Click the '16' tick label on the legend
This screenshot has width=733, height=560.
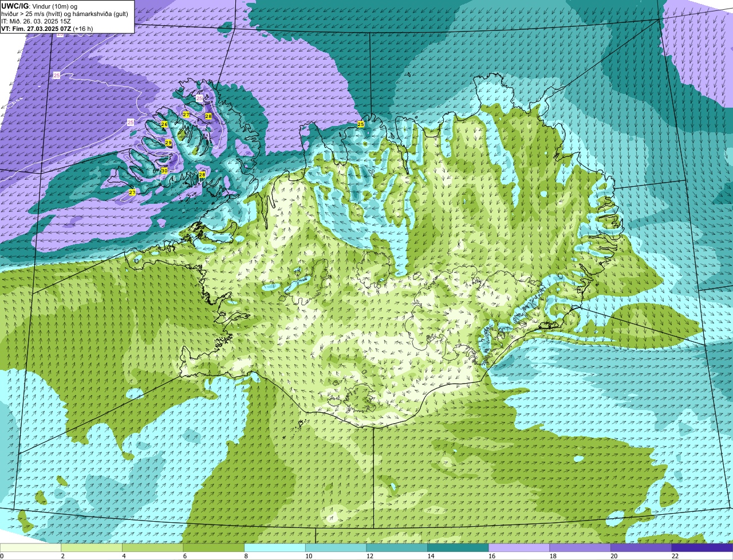coord(492,556)
